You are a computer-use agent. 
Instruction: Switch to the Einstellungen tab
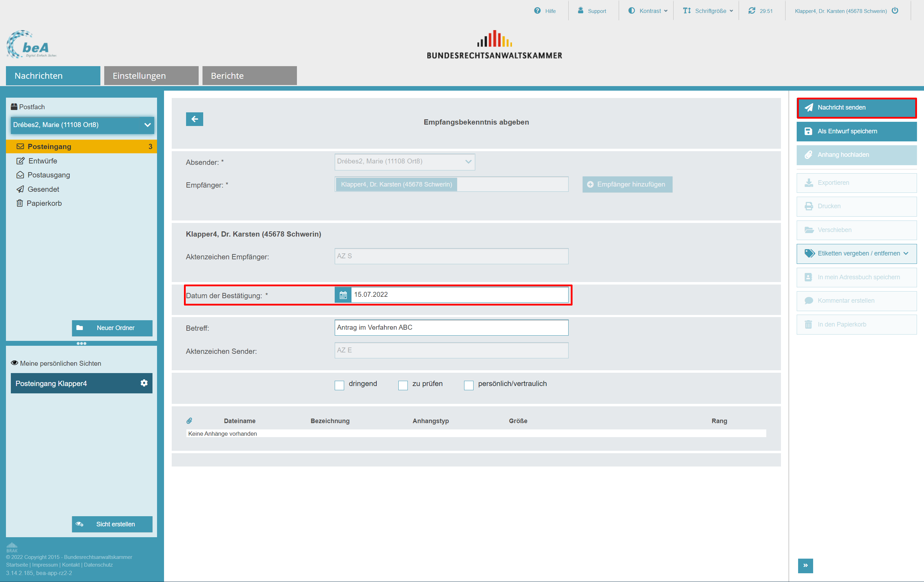tap(151, 76)
